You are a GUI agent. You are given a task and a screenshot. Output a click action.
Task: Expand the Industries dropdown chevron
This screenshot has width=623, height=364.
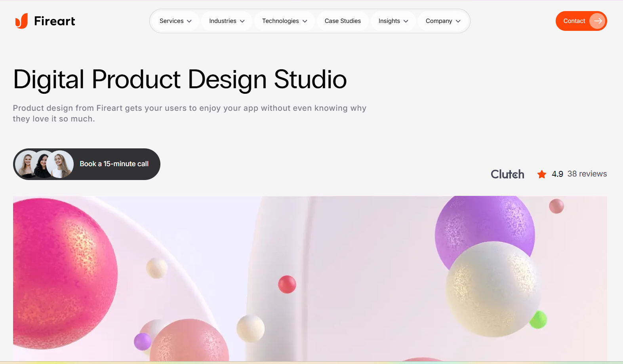point(242,21)
